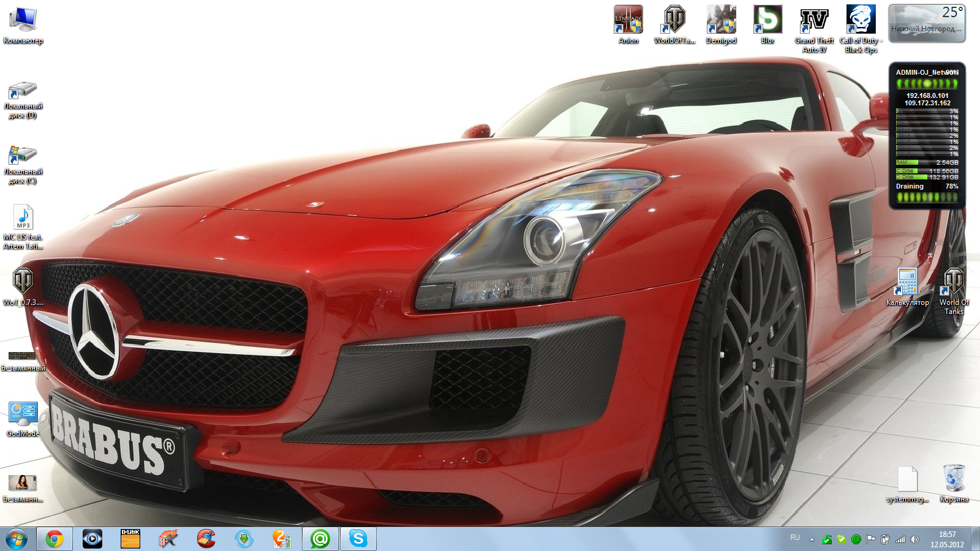Click the Нижний Новгород weather location text
The width and height of the screenshot is (980, 551).
926,29
